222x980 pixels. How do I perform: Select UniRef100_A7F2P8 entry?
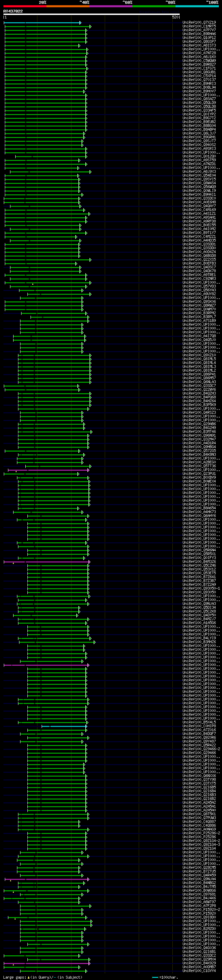tap(199, 906)
